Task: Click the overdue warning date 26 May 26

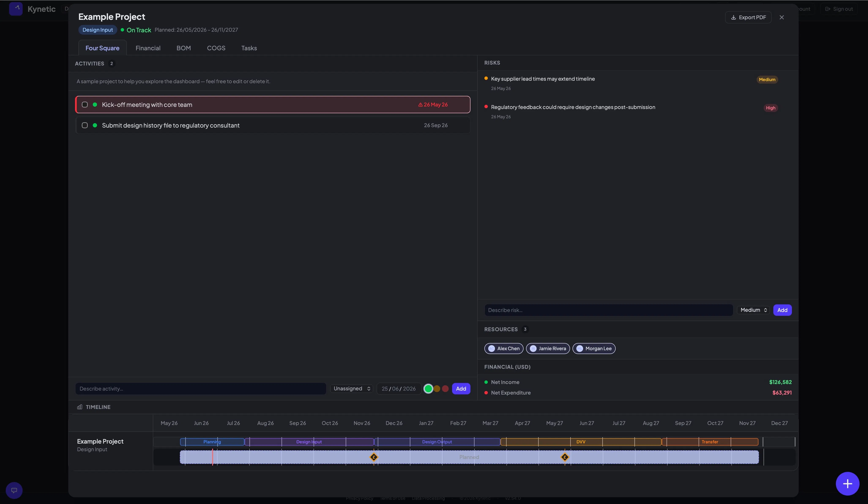Action: click(x=433, y=105)
